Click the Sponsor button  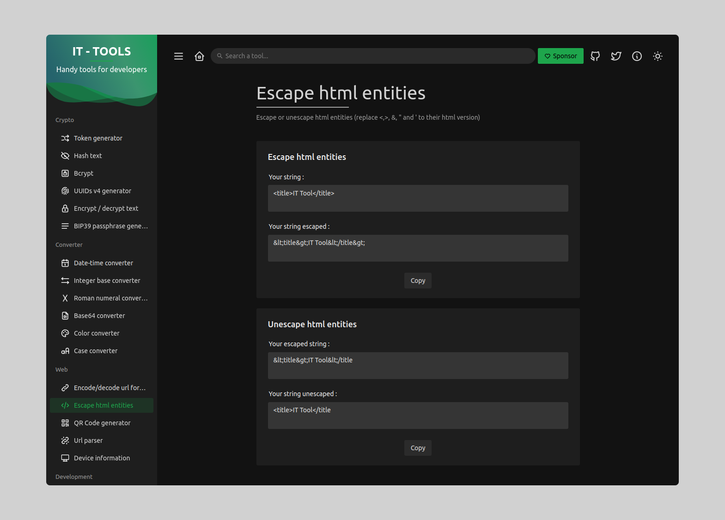tap(560, 56)
